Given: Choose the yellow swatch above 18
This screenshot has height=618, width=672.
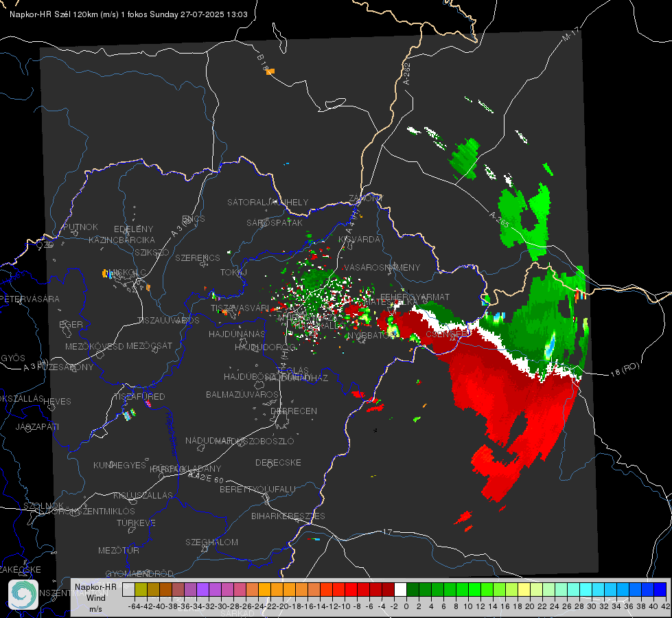Looking at the screenshot, I should pos(524,590).
